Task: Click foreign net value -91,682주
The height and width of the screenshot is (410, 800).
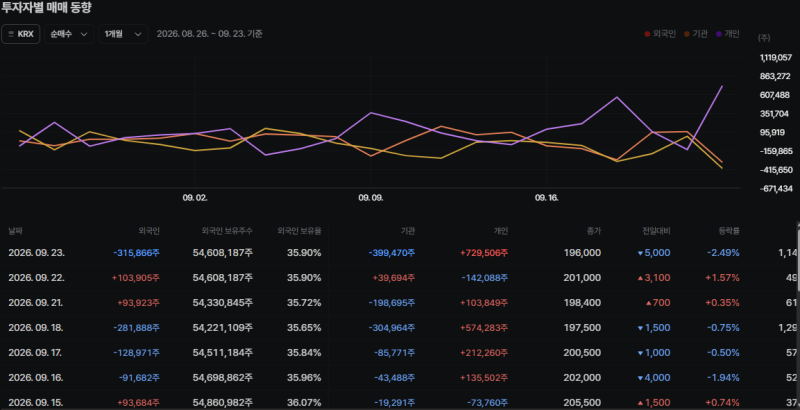Action: 139,378
